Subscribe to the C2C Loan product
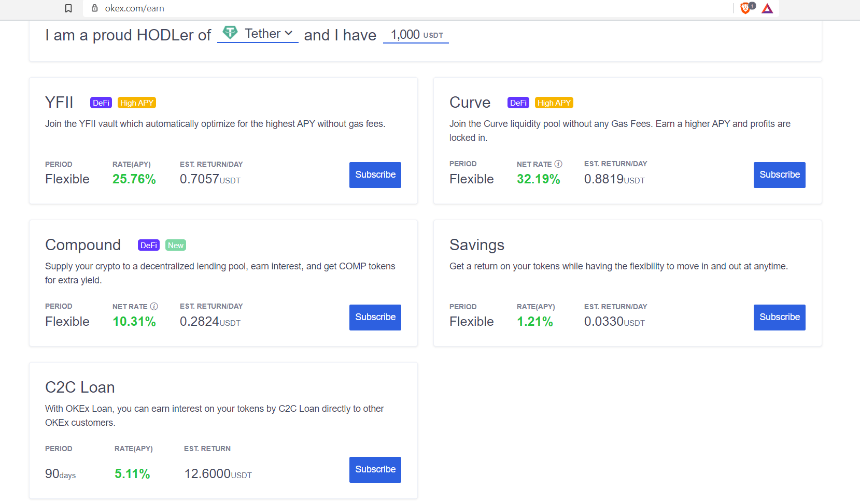Screen dimensions: 860x504 pyautogui.click(x=375, y=470)
